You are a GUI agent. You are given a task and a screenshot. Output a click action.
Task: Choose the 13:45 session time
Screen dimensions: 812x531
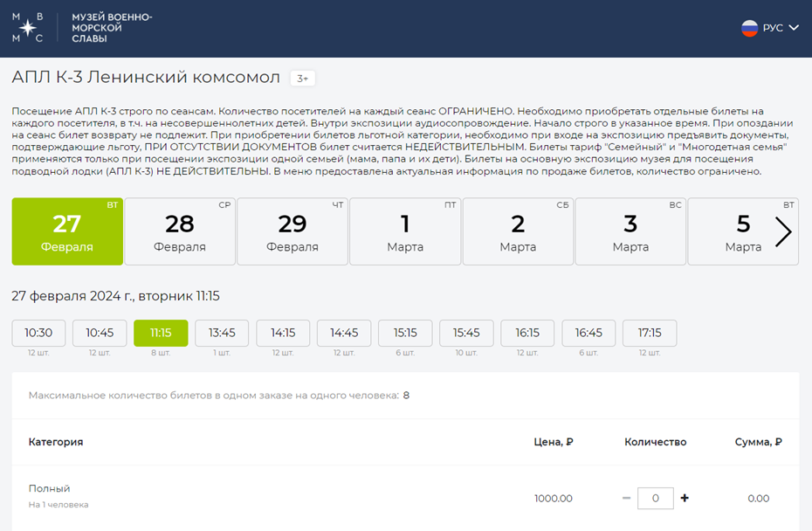click(x=222, y=333)
